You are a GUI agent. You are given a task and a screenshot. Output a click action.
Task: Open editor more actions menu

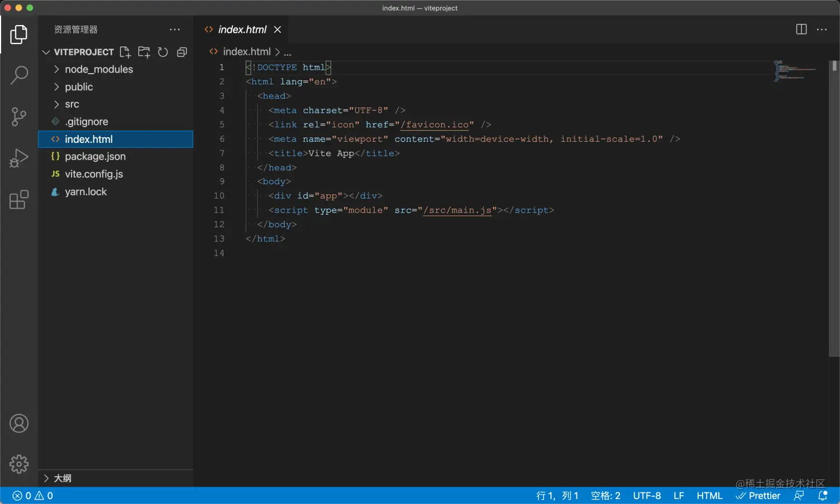click(822, 30)
